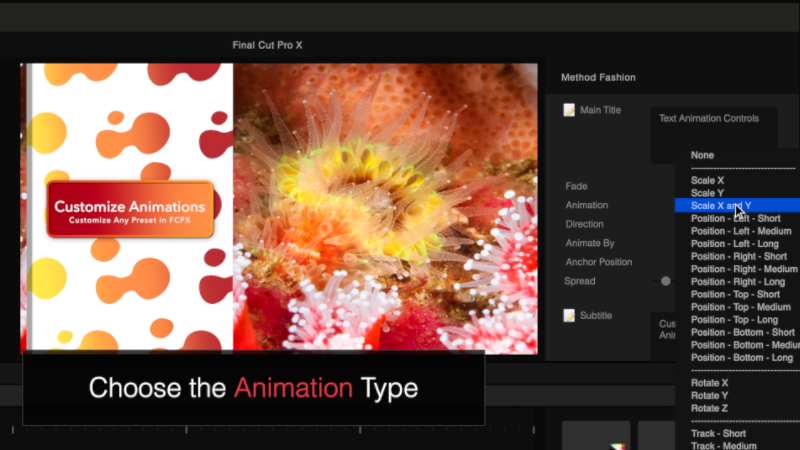Choose Rotate X animation
800x450 pixels.
click(x=709, y=383)
